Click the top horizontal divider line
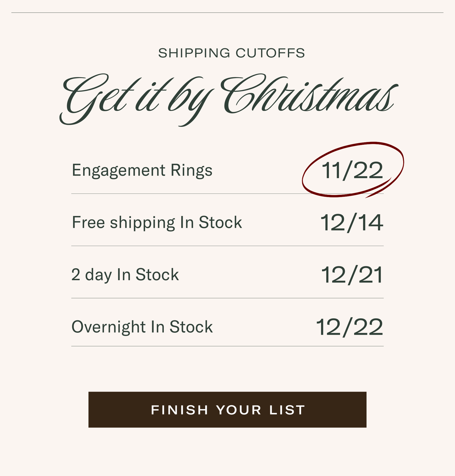Viewport: 455px width, 476px height. 227,13
